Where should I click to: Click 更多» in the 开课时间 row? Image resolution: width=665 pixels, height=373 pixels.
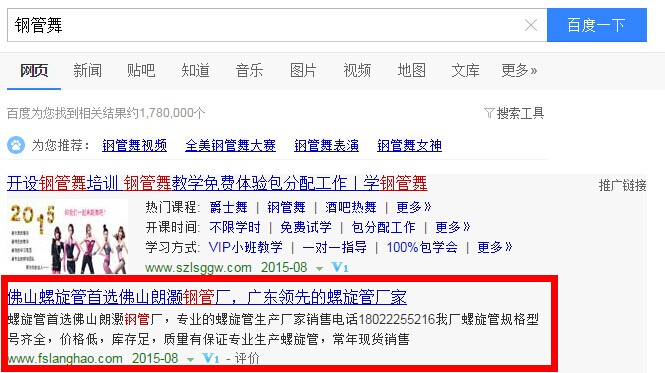(x=453, y=227)
